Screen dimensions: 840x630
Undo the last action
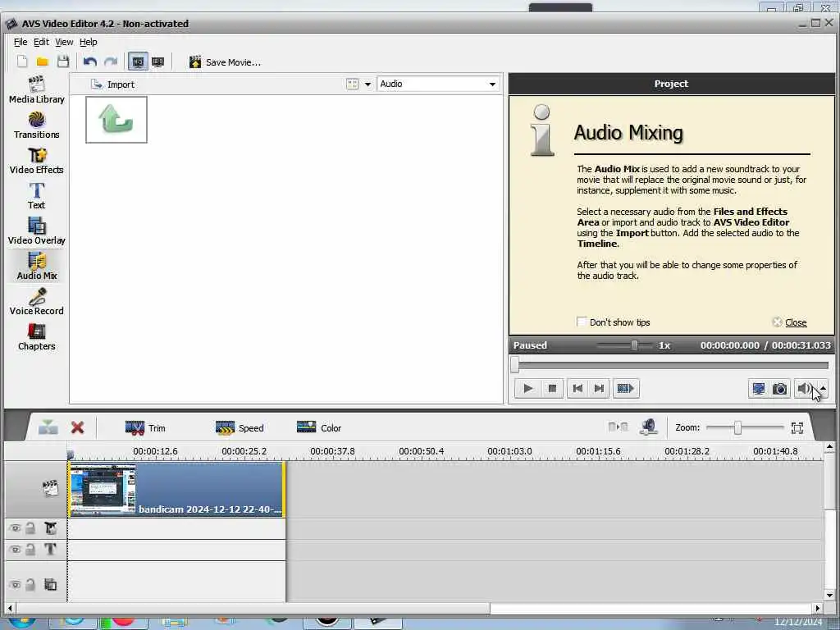pyautogui.click(x=90, y=62)
